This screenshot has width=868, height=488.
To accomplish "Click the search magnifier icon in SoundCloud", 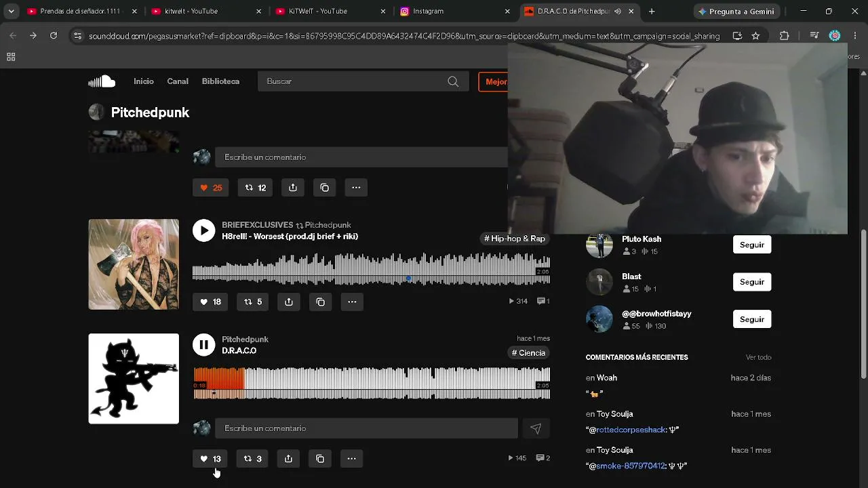I will (x=453, y=81).
